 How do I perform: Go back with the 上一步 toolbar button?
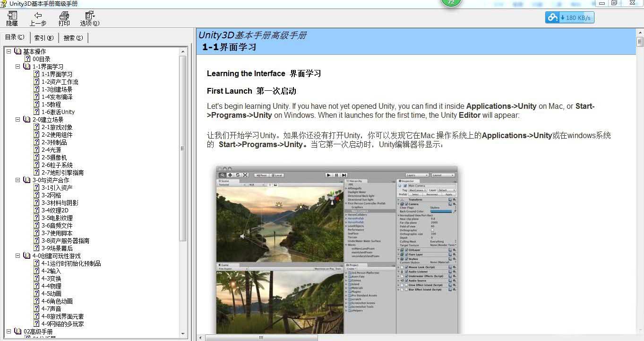(38, 19)
